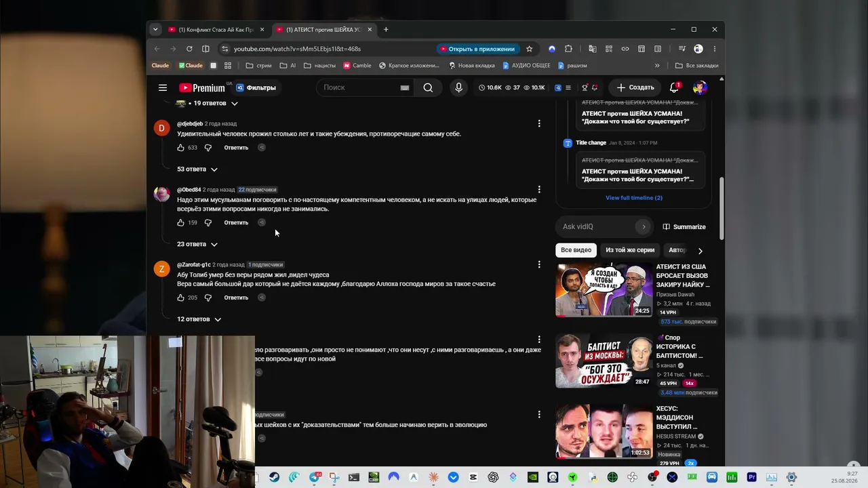Open the YouTube account avatar menu
The width and height of the screenshot is (868, 488).
(x=700, y=87)
